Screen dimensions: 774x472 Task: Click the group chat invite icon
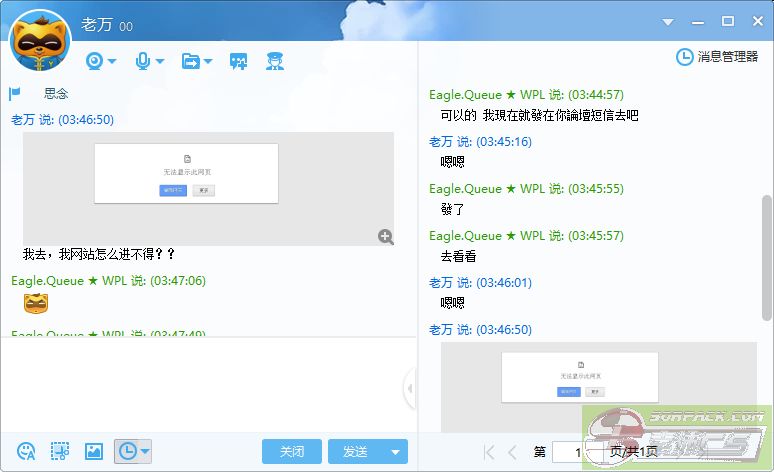coord(238,61)
